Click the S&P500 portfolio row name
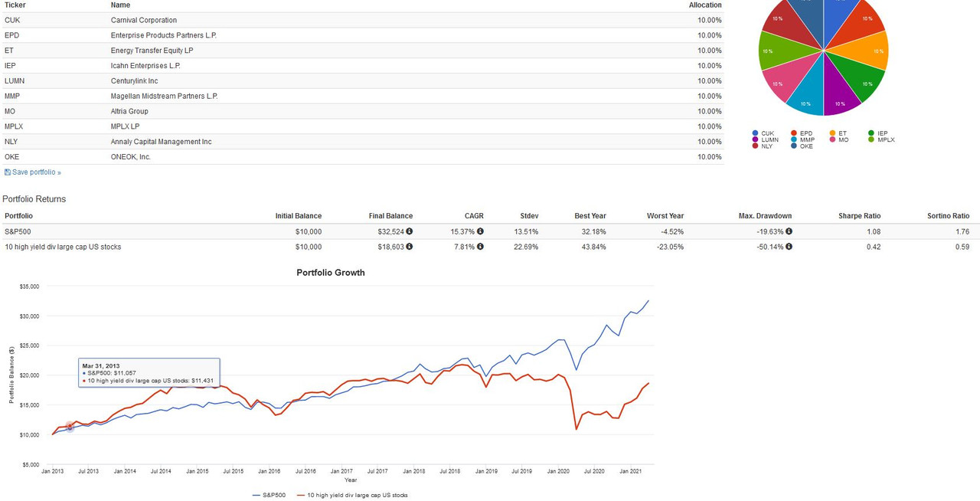980x501 pixels. coord(18,231)
